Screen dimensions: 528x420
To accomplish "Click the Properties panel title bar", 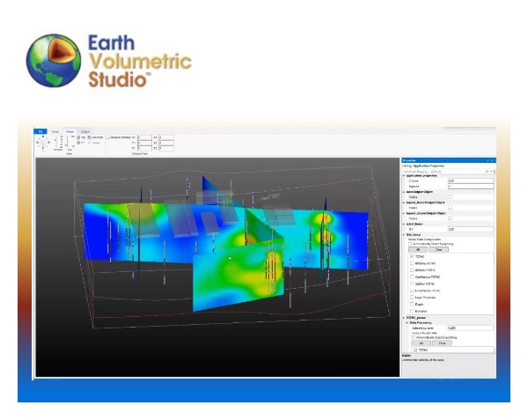I will (448, 160).
